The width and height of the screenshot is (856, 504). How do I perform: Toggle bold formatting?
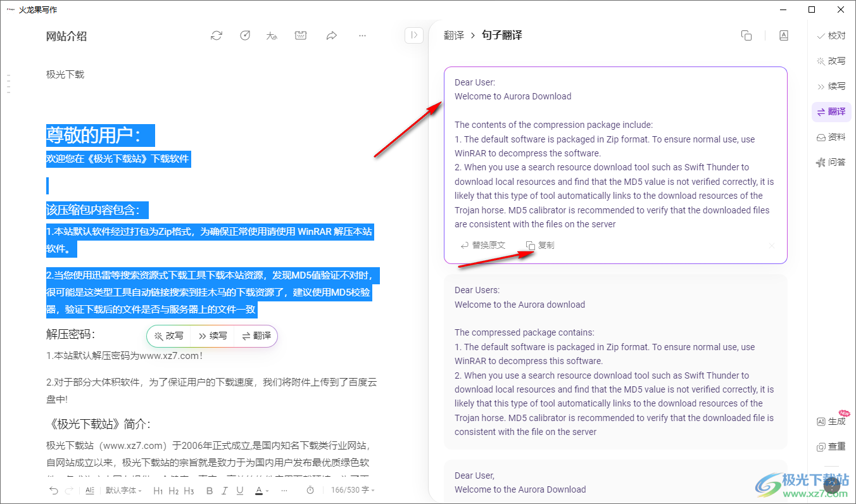click(x=210, y=491)
